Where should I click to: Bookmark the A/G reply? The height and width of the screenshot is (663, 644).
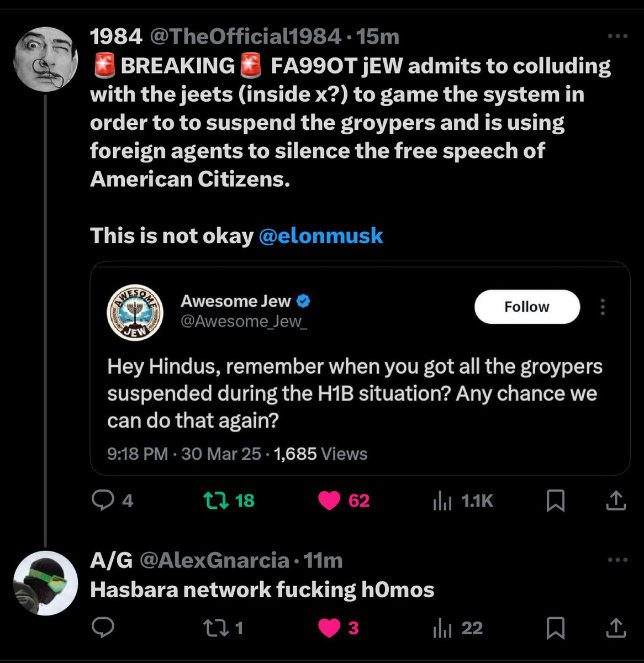555,628
